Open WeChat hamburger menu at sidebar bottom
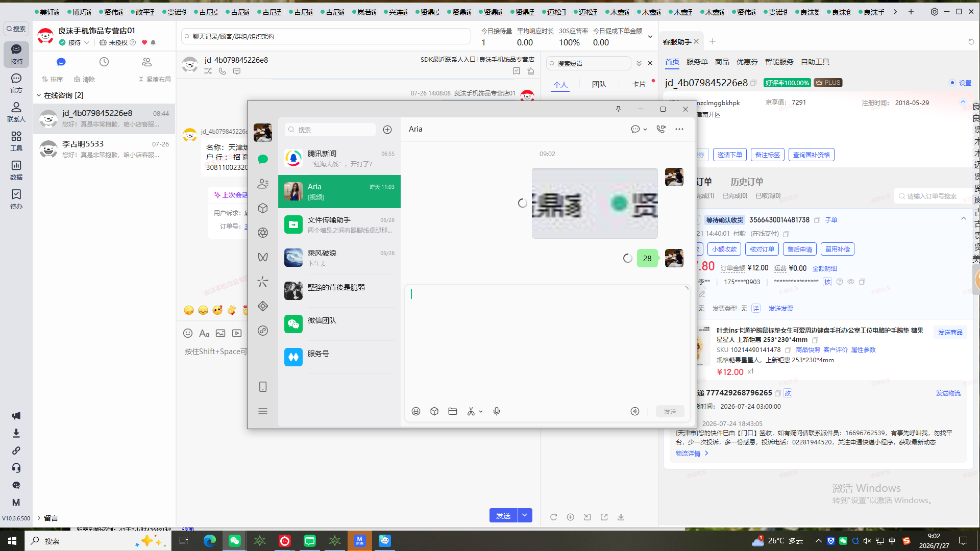Viewport: 980px width, 551px height. click(x=263, y=411)
